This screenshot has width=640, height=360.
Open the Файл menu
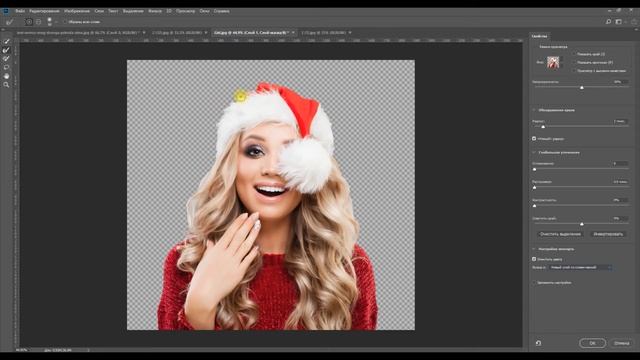(x=20, y=11)
